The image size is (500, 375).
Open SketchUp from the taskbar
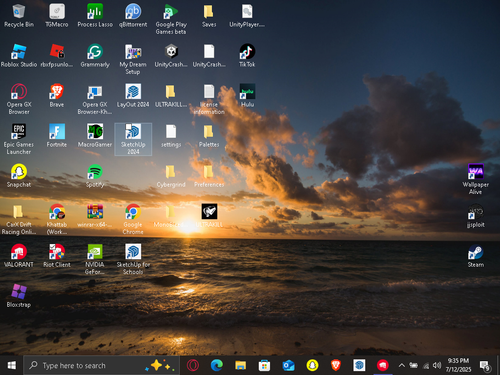[359, 365]
